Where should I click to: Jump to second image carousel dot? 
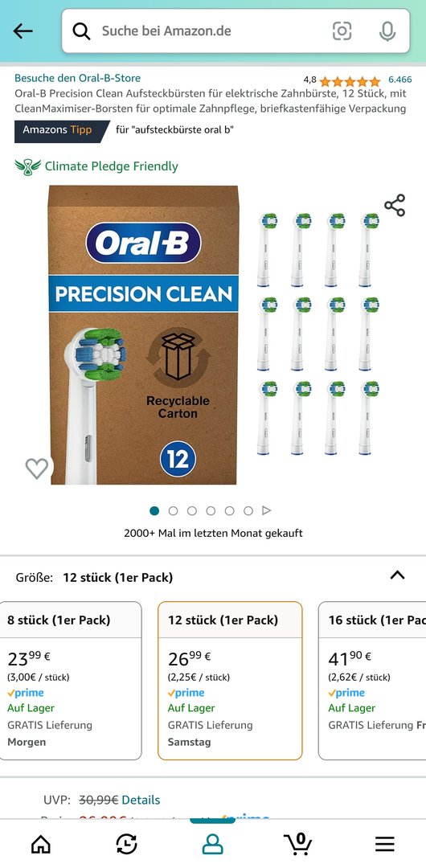coord(174,510)
